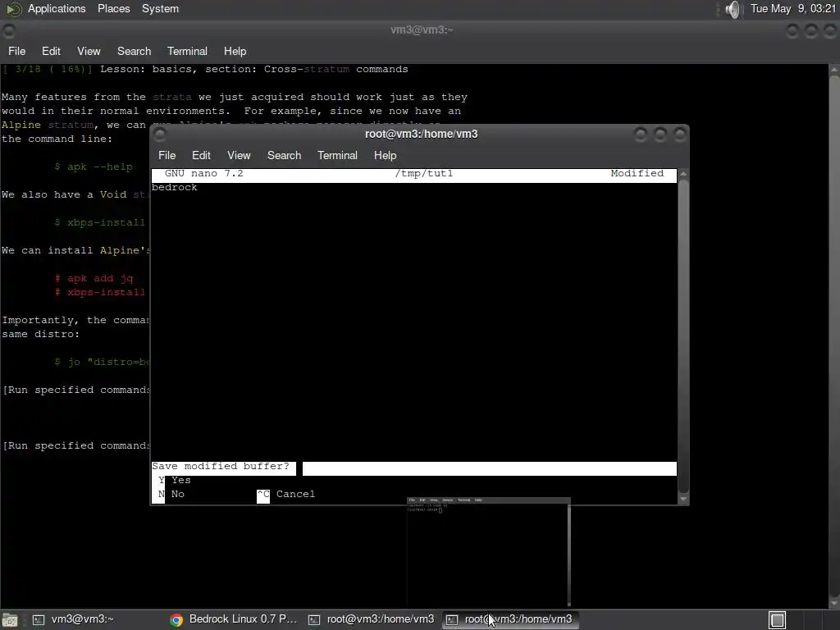Click the Save modified buffer input line

[414, 467]
